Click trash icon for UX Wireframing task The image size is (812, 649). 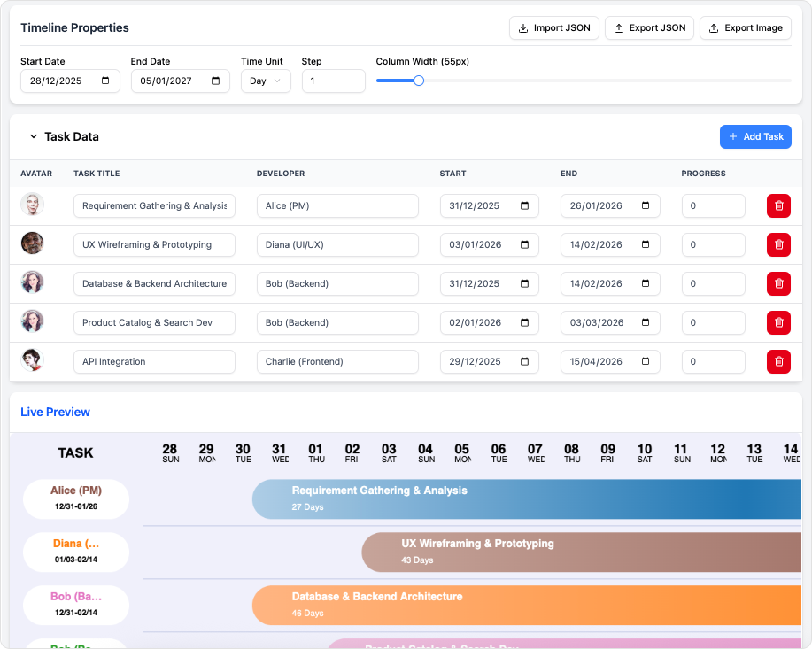point(778,245)
